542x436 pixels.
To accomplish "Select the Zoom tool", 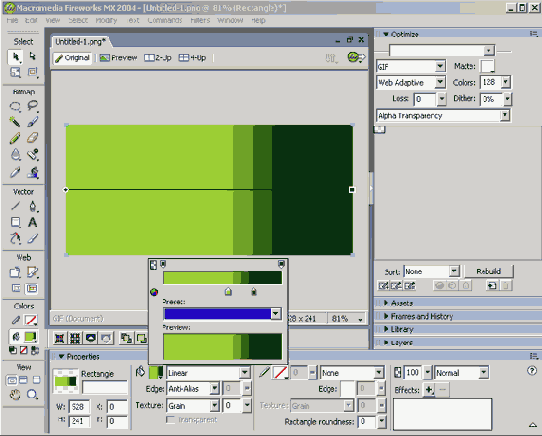I will pos(32,395).
